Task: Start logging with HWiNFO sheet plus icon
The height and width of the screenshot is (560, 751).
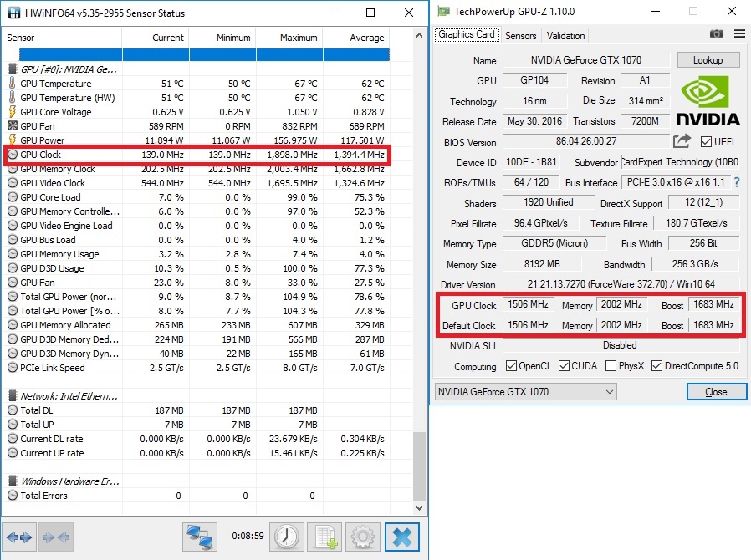Action: (324, 537)
